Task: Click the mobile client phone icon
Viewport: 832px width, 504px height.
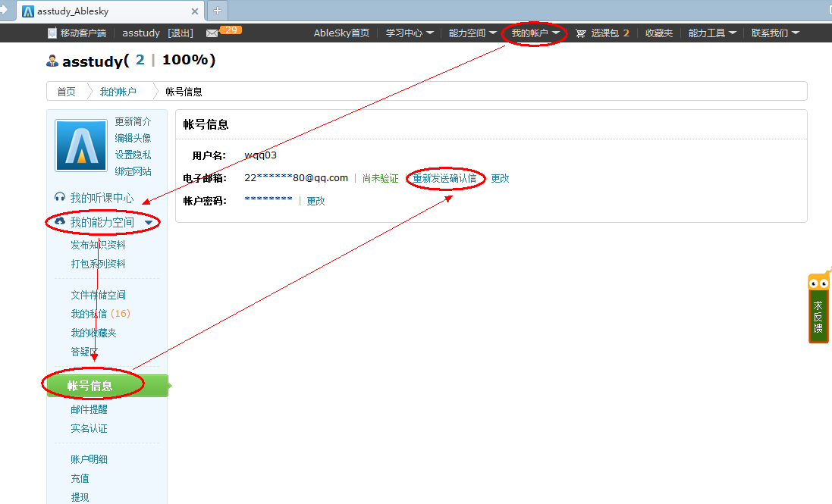Action: 52,33
